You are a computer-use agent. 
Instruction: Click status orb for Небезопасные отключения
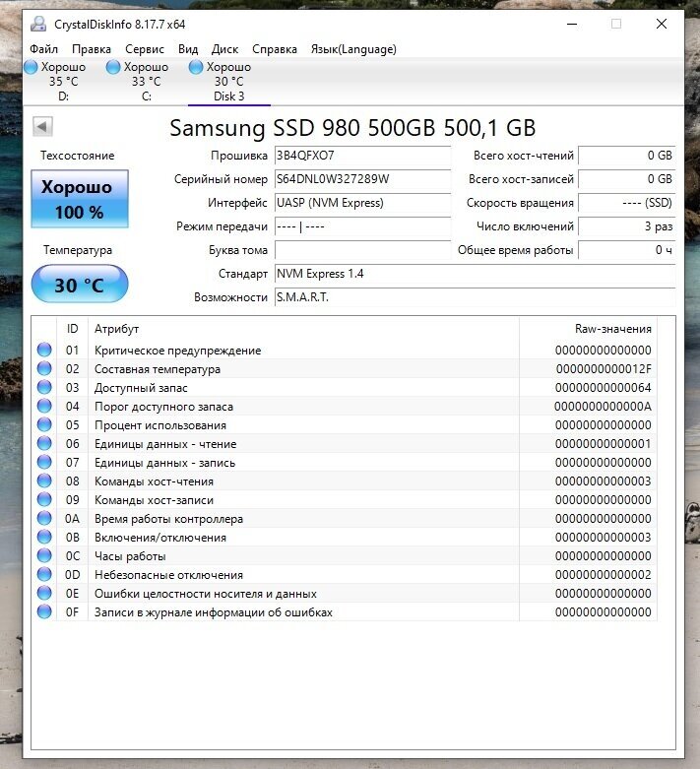tap(44, 574)
